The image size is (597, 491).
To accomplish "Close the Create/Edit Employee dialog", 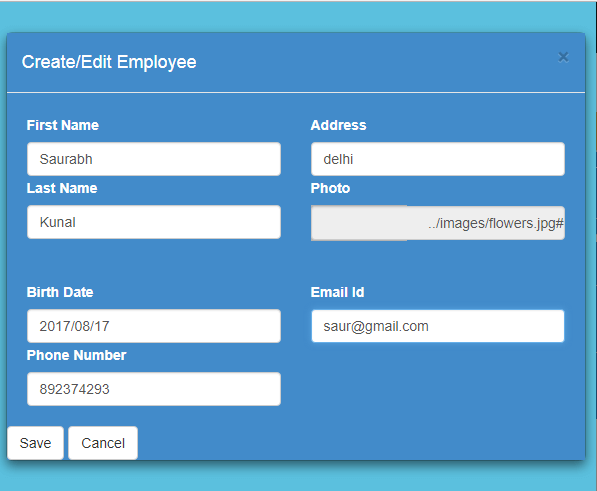I will coord(563,57).
